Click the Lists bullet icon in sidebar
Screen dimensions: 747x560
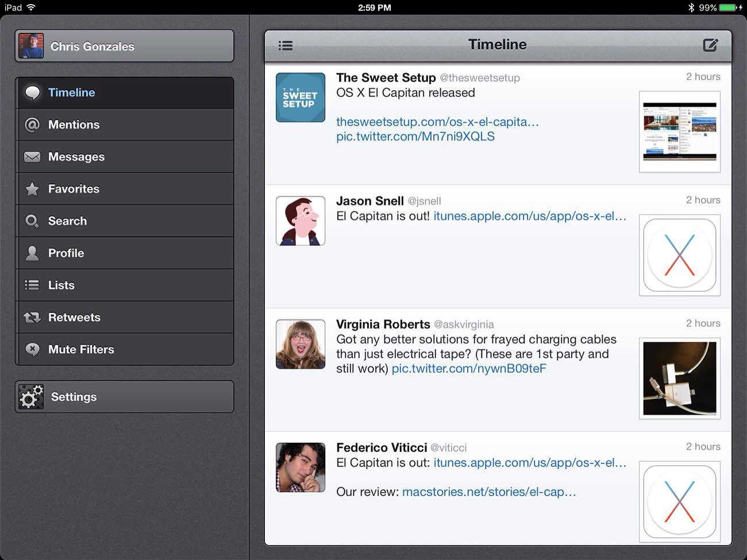32,285
